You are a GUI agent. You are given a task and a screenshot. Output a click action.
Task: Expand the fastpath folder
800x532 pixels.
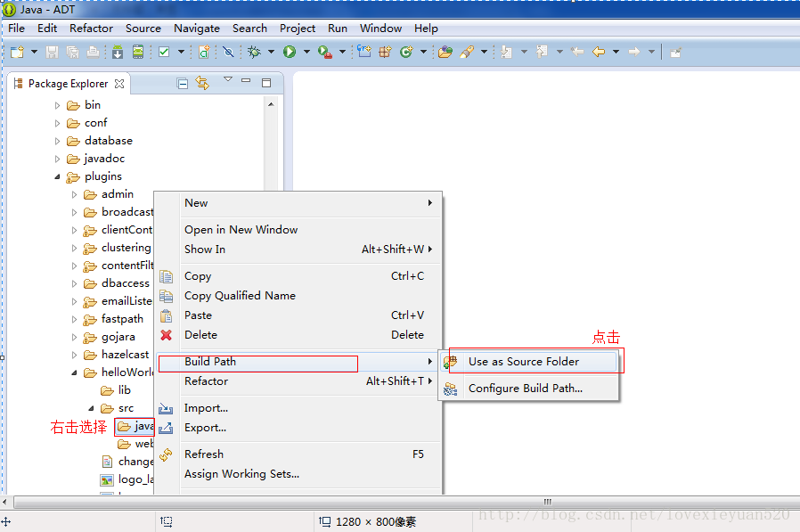(75, 320)
